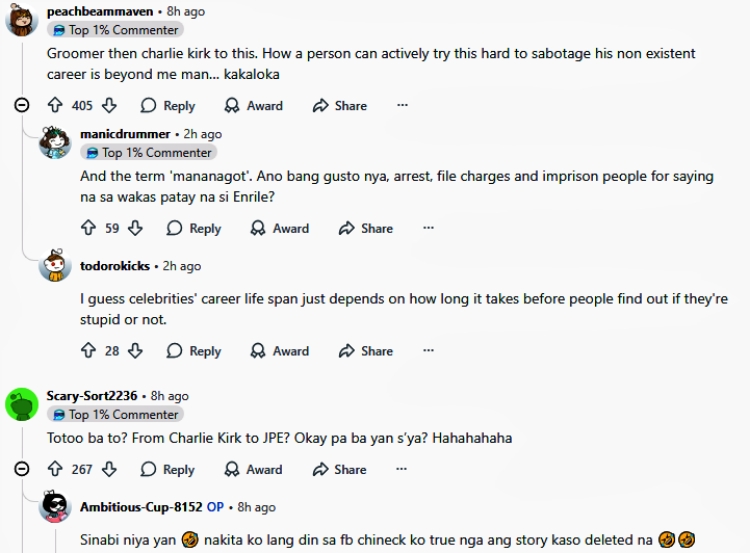The width and height of the screenshot is (750, 553).
Task: Collapse peachbeammaven's comment thread
Action: [22, 105]
